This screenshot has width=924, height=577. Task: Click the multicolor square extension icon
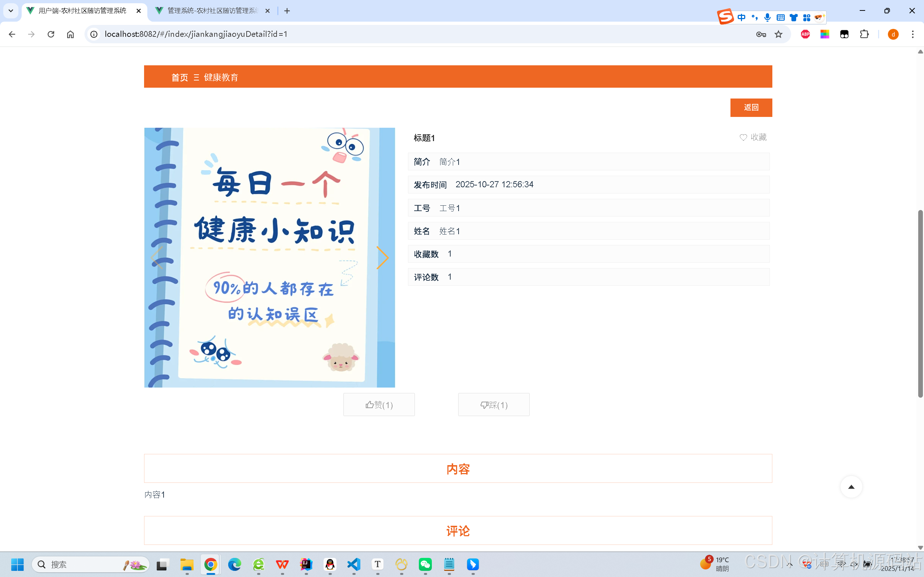coord(825,34)
